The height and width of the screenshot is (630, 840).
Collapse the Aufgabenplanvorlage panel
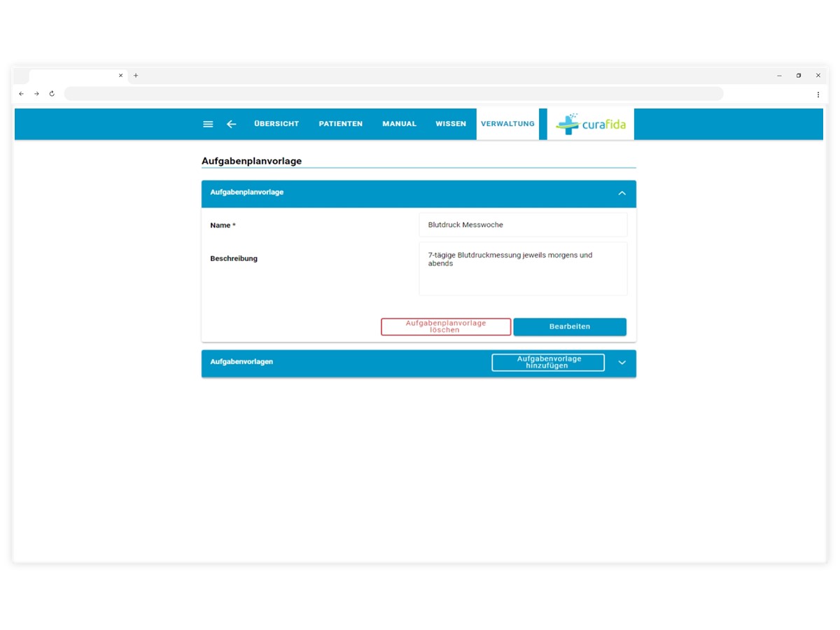click(x=622, y=193)
